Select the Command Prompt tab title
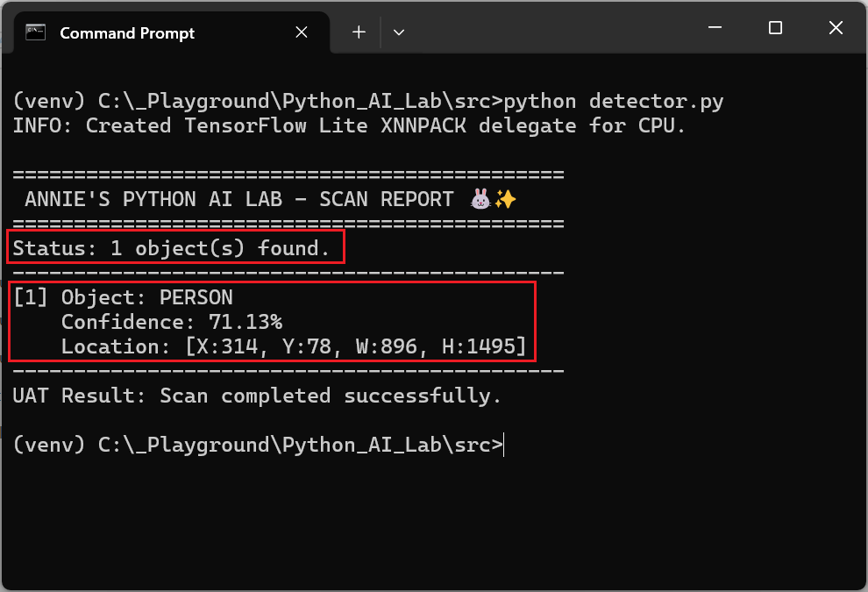This screenshot has width=868, height=592. pos(127,33)
